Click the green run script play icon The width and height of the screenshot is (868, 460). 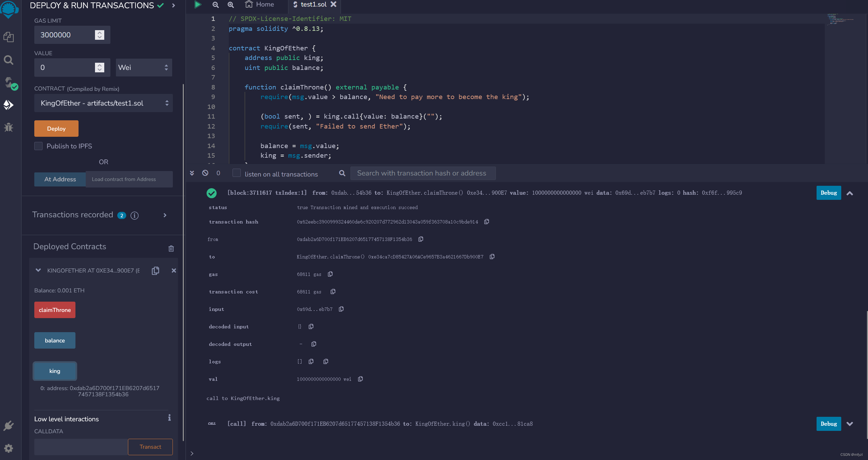(x=198, y=4)
